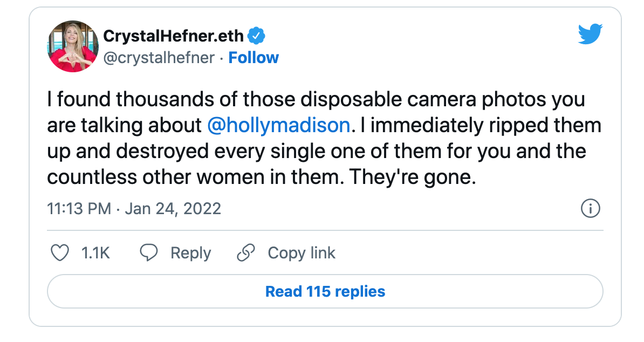Viewport: 644px width, 342px height.
Task: Like the tweet with the heart icon
Action: [x=59, y=253]
